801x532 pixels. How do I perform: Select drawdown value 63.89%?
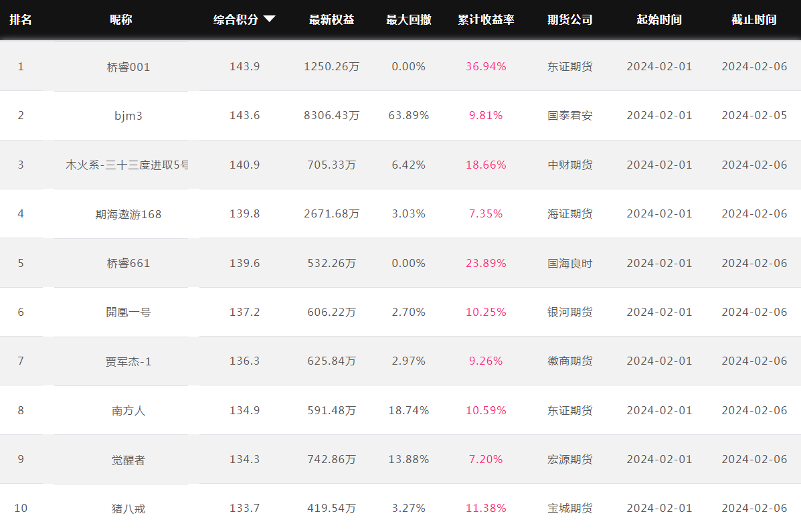pyautogui.click(x=409, y=116)
